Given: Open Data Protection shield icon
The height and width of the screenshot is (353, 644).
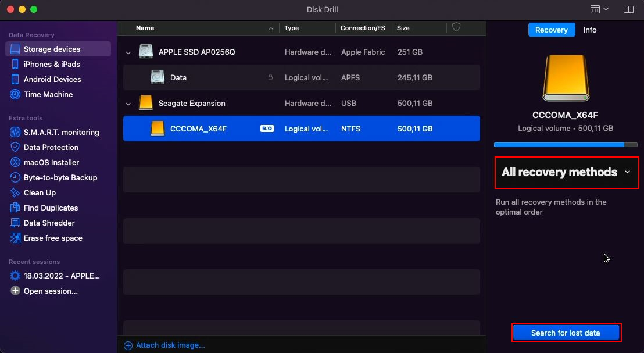Looking at the screenshot, I should pos(15,147).
